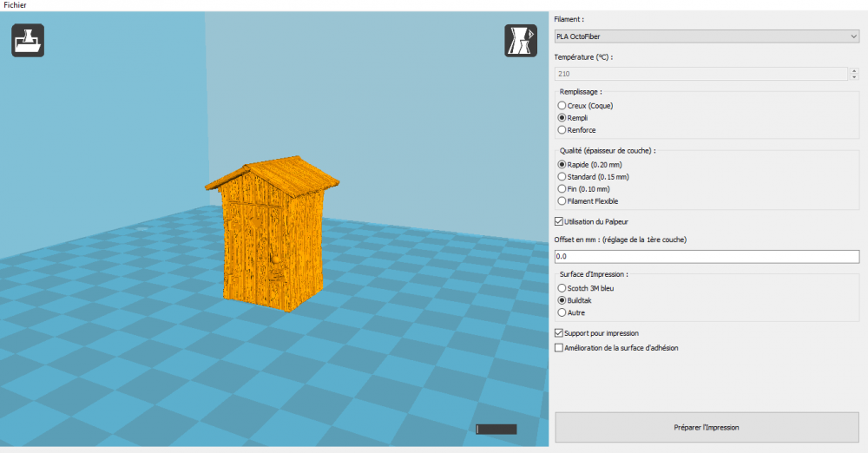This screenshot has width=868, height=453.
Task: Select the orange shed 3D model
Action: (x=271, y=235)
